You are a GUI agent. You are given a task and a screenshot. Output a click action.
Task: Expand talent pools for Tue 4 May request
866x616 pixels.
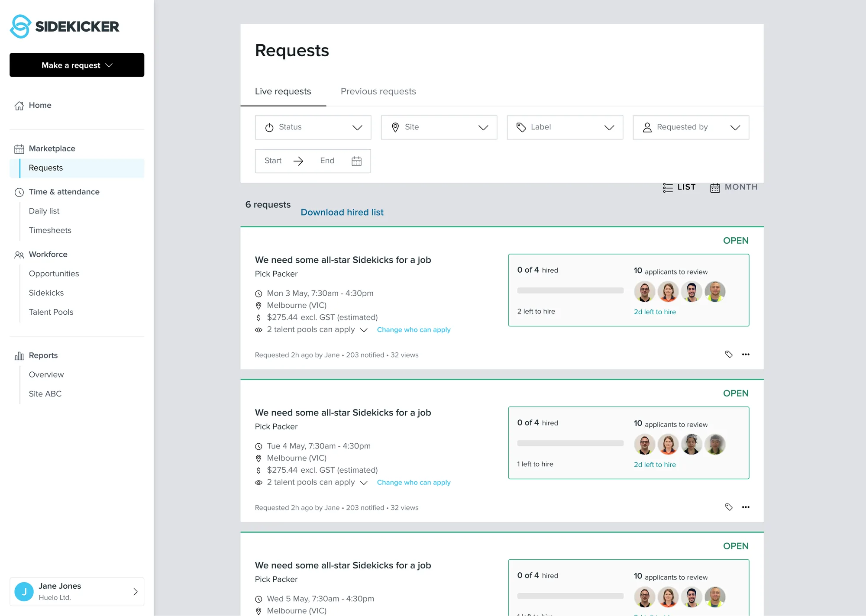tap(364, 483)
